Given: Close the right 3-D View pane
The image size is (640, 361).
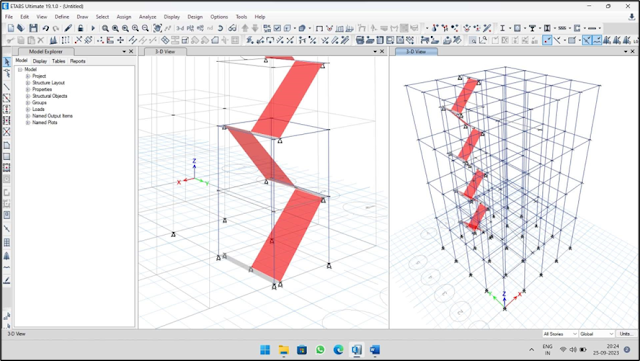Looking at the screenshot, I should (633, 51).
